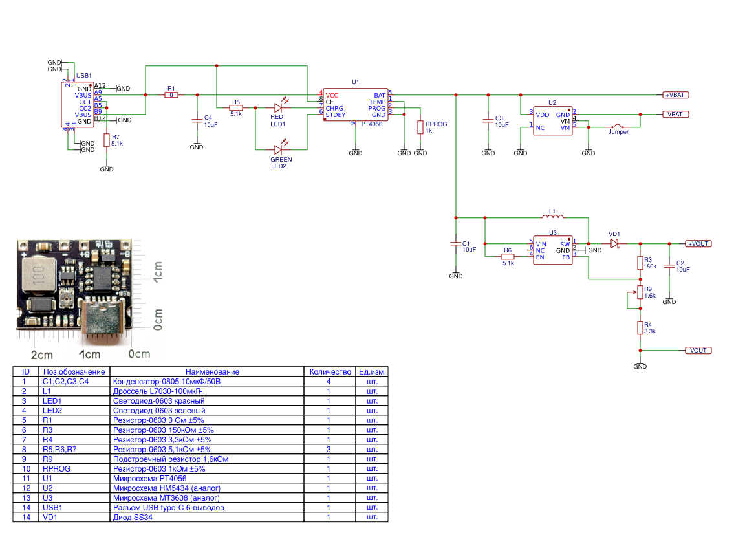Click the -VBAT net label

click(x=677, y=114)
